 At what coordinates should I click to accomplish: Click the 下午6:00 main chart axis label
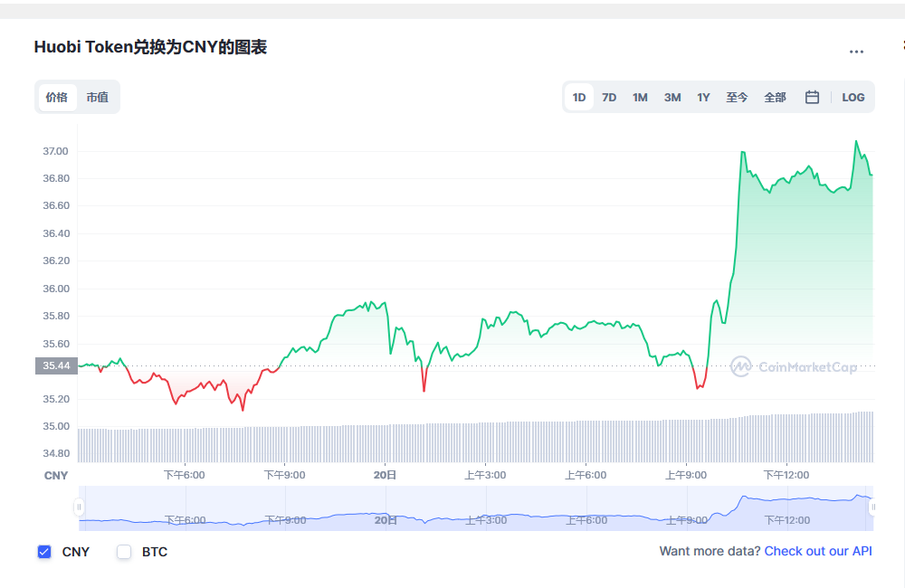point(184,475)
